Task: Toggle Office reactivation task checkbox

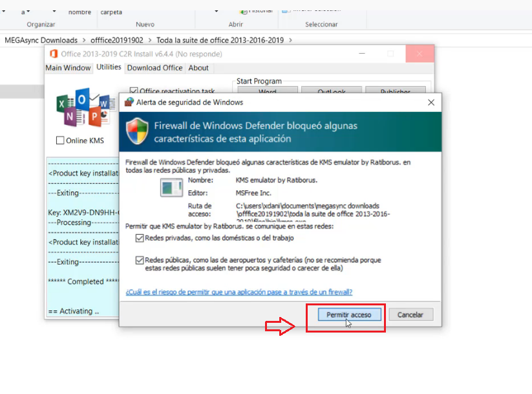Action: [134, 91]
